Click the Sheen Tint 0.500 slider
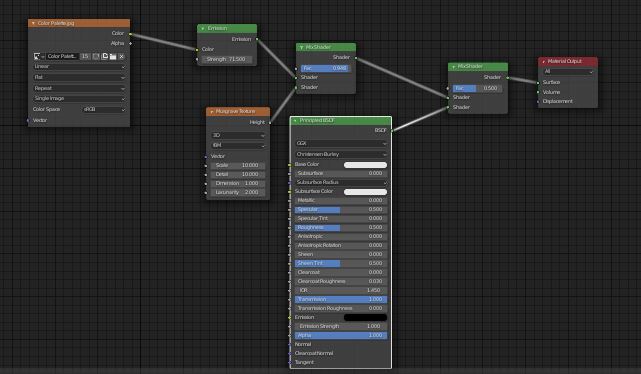Image resolution: width=641 pixels, height=374 pixels. point(341,264)
